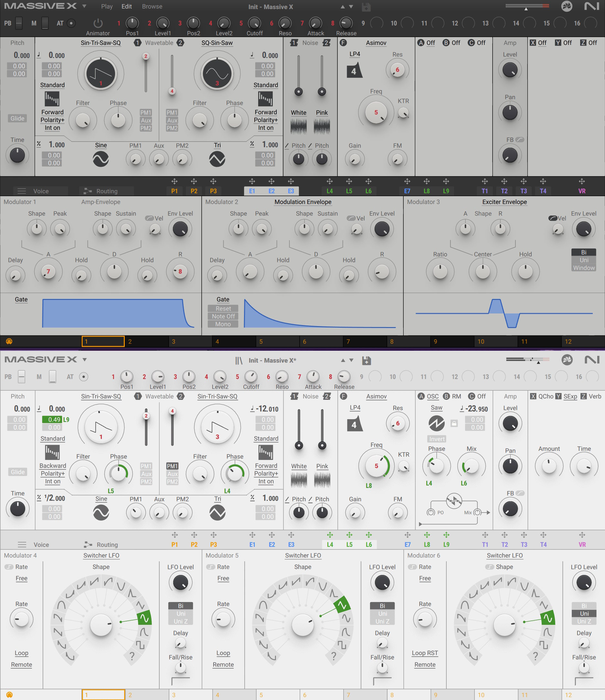Click the round icon beside the dark window's NI logo
The width and height of the screenshot is (605, 700).
(x=567, y=6)
